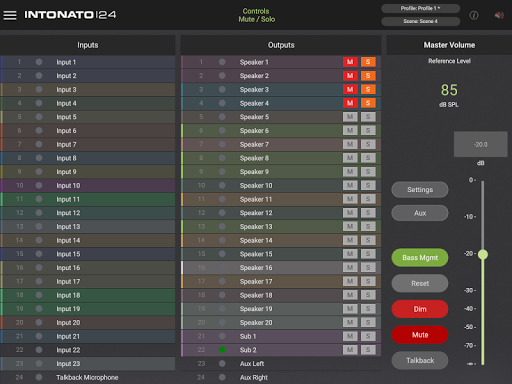Mute Speaker 10 output
Image resolution: width=512 pixels, height=384 pixels.
350,185
